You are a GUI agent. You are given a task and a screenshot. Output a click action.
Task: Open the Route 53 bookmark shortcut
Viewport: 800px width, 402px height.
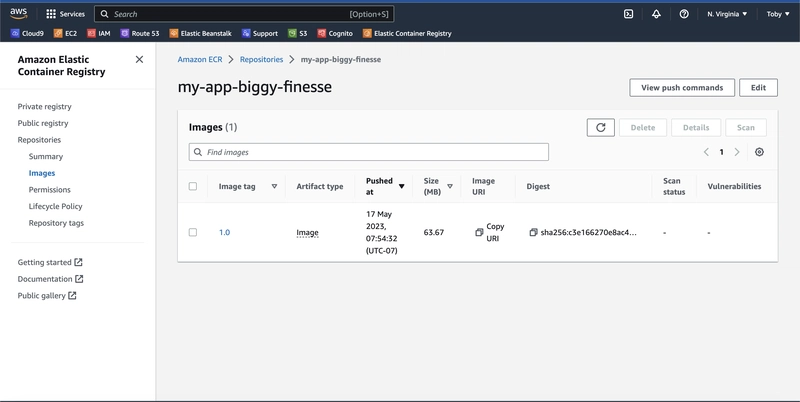click(140, 33)
